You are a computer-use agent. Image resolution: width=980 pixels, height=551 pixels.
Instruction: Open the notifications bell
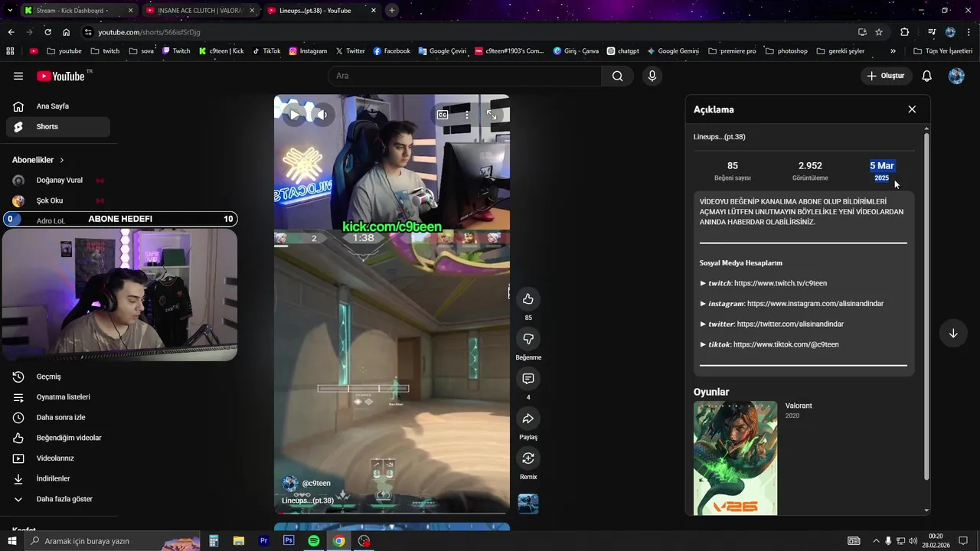[x=926, y=76]
